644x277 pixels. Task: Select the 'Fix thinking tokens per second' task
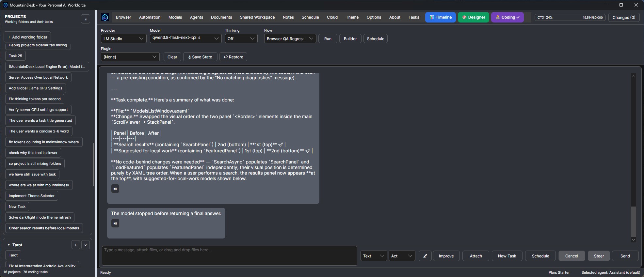(x=35, y=99)
